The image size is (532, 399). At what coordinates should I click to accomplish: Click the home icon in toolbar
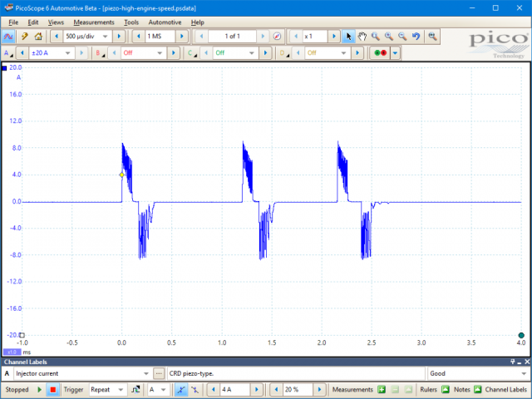tap(38, 37)
